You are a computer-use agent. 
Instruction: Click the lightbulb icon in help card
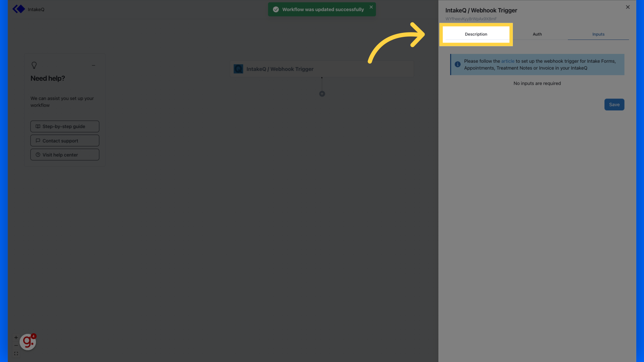pyautogui.click(x=34, y=65)
